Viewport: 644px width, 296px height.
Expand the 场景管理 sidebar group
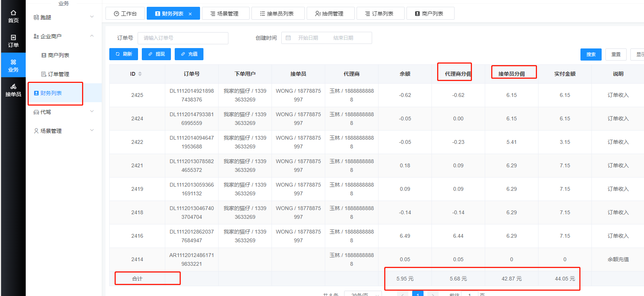coord(64,131)
